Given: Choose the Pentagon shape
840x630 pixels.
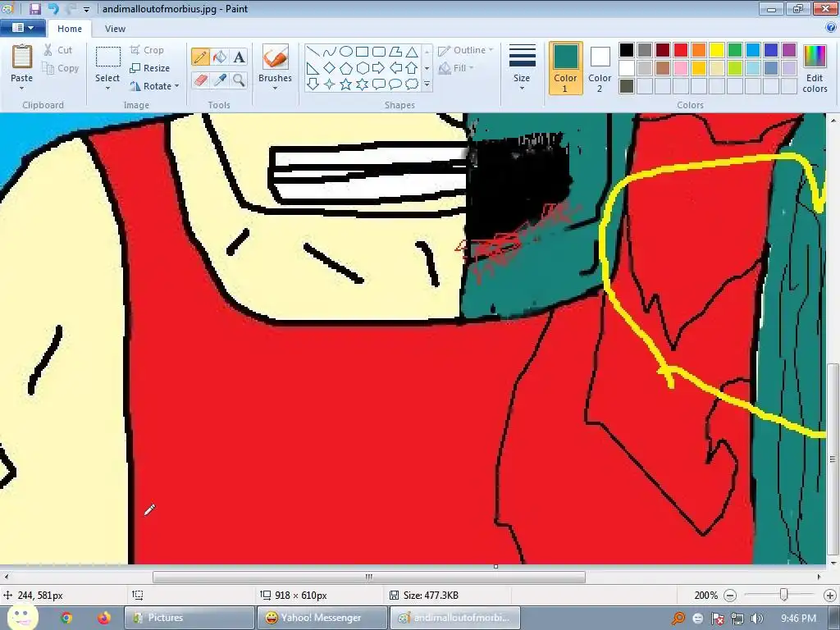Looking at the screenshot, I should pyautogui.click(x=346, y=68).
